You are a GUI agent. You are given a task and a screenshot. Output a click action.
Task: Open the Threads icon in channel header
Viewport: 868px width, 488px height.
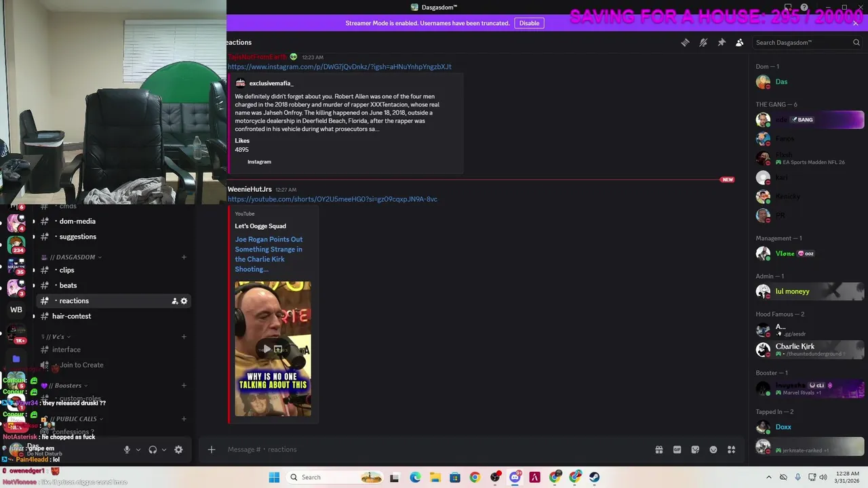click(x=685, y=42)
